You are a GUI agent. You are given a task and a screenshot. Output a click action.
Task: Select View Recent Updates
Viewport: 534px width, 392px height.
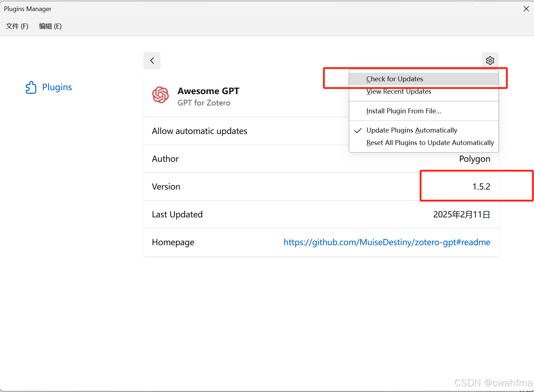pyautogui.click(x=398, y=91)
